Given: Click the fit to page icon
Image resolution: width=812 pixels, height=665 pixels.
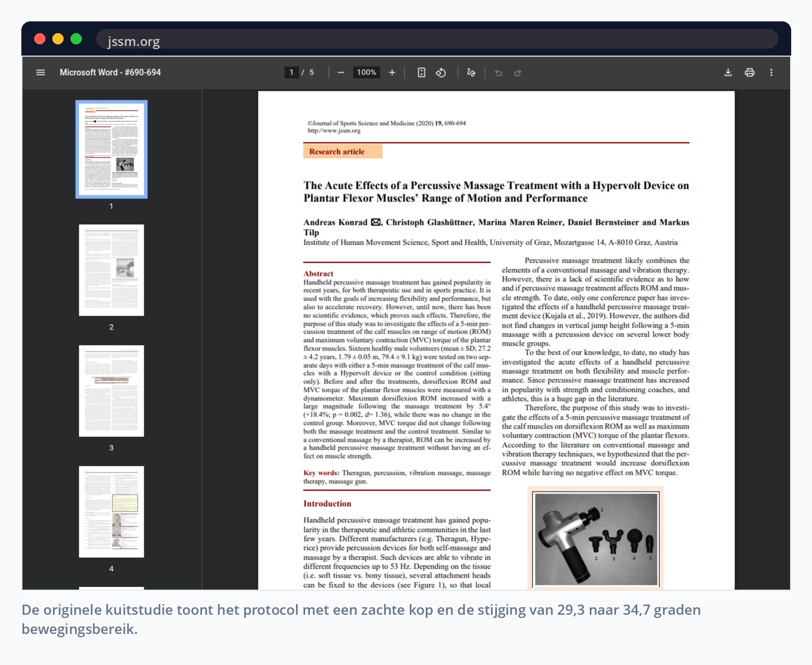Looking at the screenshot, I should pyautogui.click(x=421, y=72).
